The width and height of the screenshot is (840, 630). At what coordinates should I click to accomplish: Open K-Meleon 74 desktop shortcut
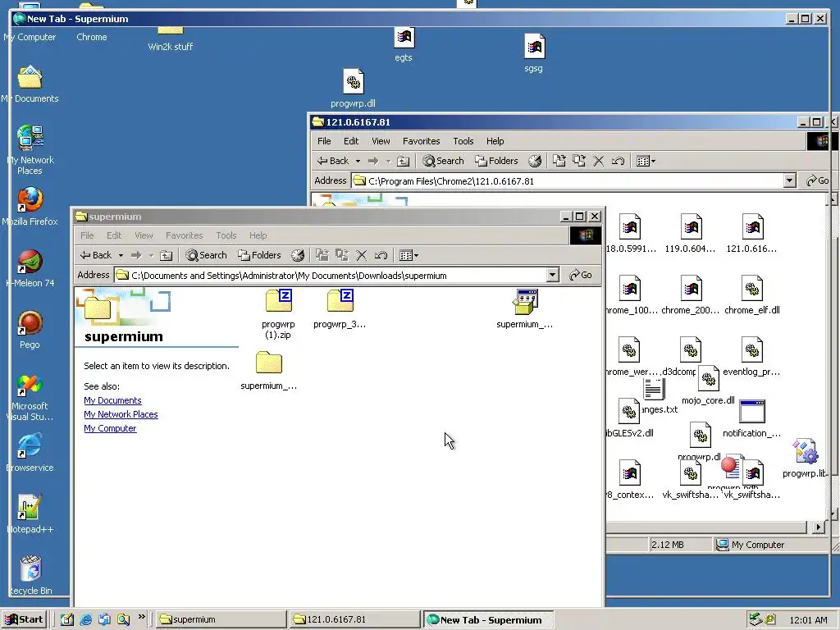30,268
